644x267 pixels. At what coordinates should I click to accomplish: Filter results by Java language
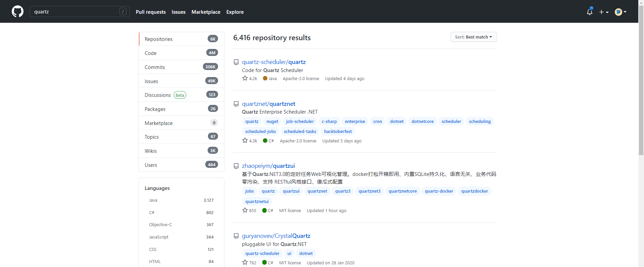pyautogui.click(x=153, y=200)
